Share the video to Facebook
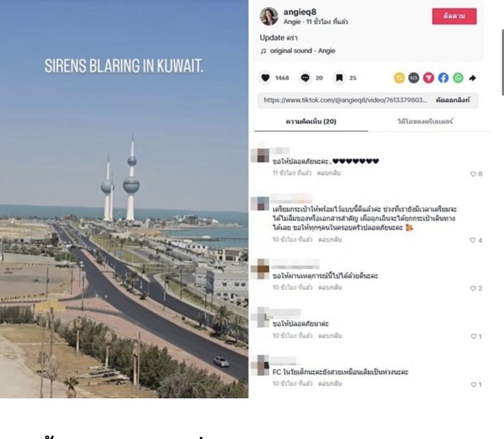The height and width of the screenshot is (439, 504). coord(443,78)
